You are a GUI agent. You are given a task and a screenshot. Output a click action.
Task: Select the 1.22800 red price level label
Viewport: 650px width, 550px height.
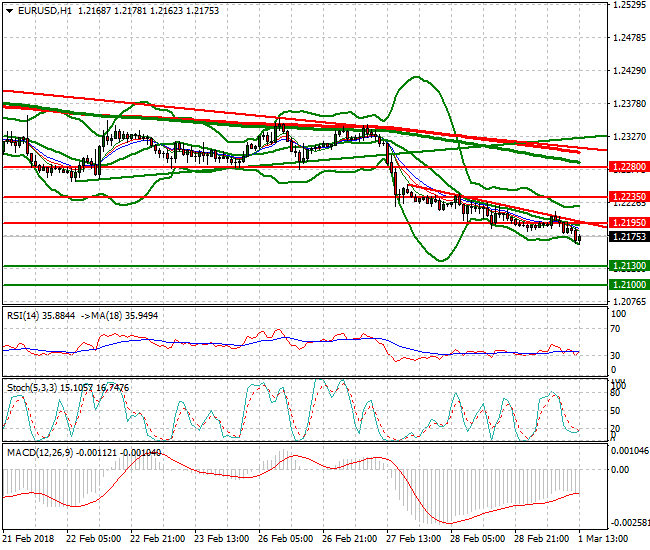point(629,167)
